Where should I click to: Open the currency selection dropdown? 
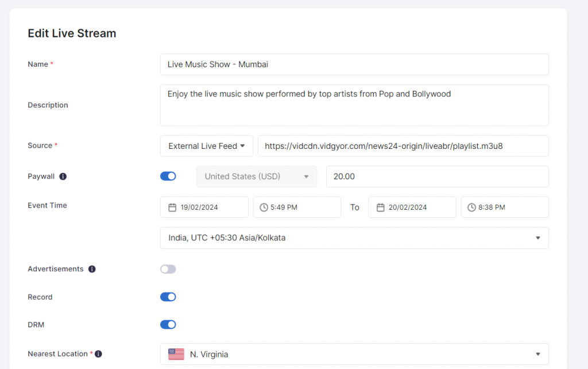point(256,176)
